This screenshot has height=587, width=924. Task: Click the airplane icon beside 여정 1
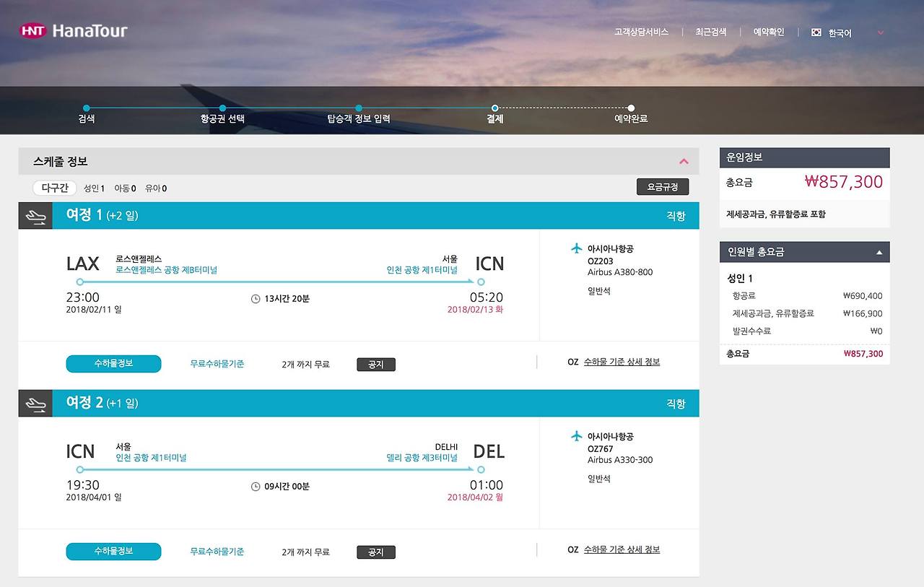35,216
